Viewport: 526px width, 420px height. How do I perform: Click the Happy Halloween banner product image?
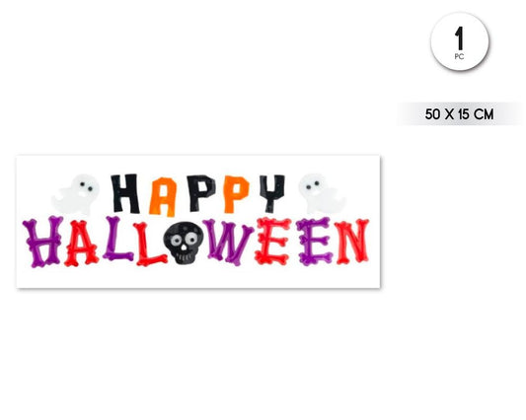(x=198, y=221)
